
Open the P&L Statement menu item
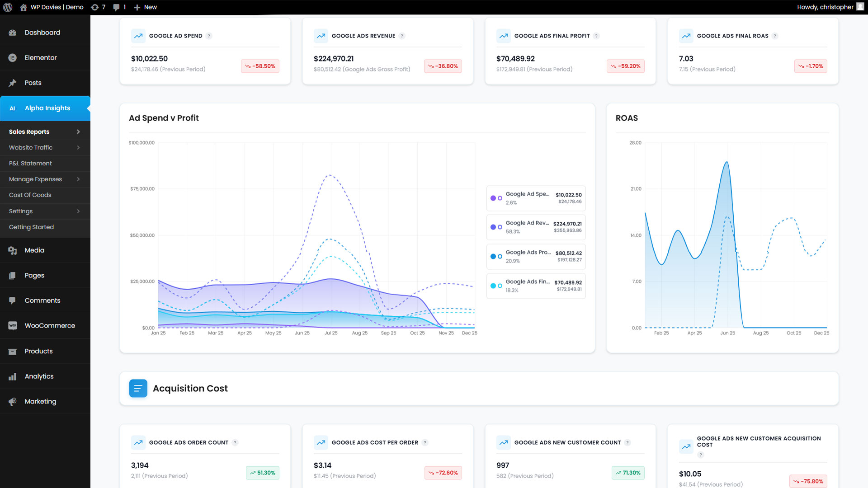pos(30,164)
